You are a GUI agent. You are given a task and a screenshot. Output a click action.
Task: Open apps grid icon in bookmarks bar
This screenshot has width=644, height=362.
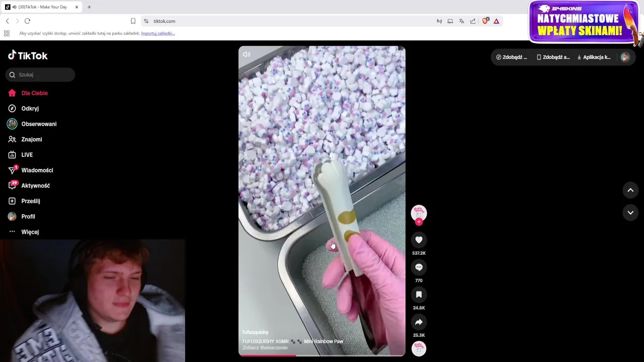7,33
